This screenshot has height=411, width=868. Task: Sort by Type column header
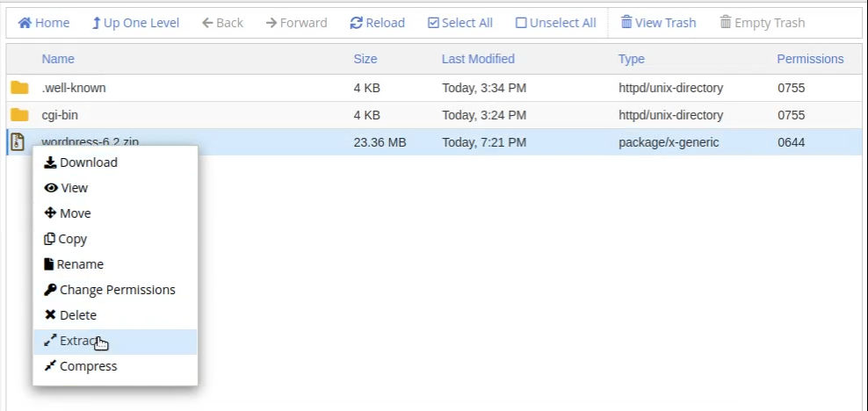[x=632, y=59]
